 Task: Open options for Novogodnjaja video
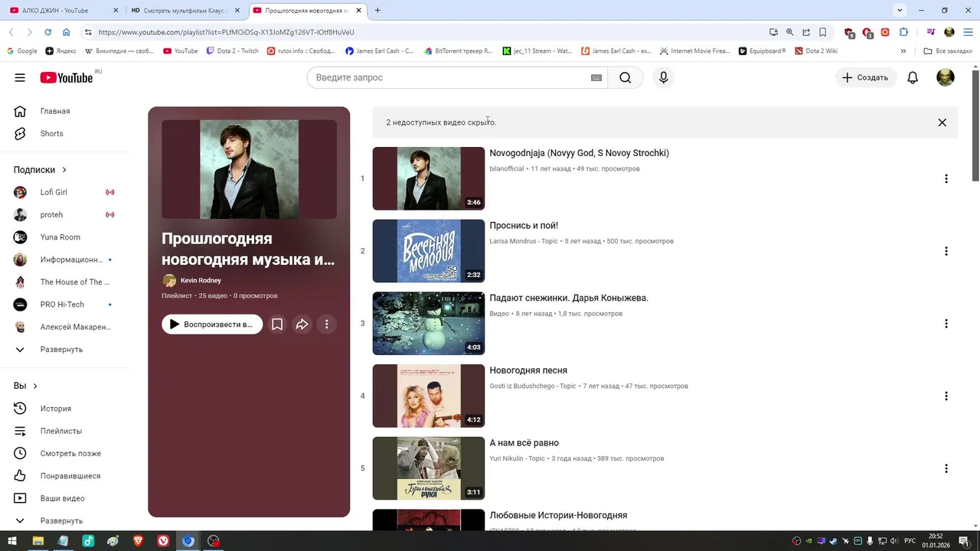pos(946,178)
